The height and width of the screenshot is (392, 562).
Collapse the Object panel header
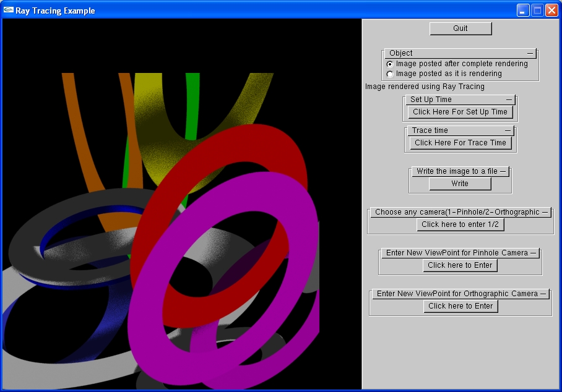click(x=460, y=53)
